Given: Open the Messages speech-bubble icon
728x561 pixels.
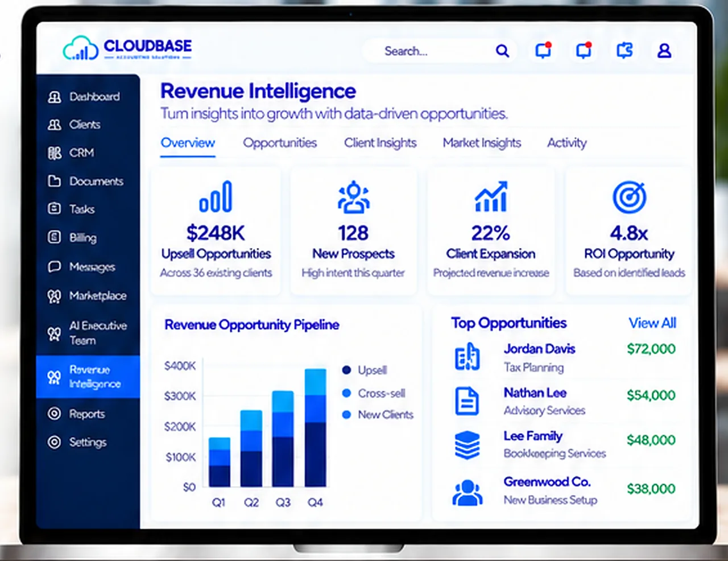Looking at the screenshot, I should [55, 266].
